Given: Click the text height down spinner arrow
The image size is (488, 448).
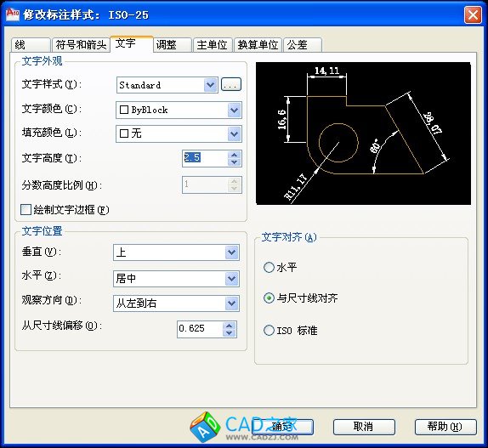Looking at the screenshot, I should [x=235, y=162].
